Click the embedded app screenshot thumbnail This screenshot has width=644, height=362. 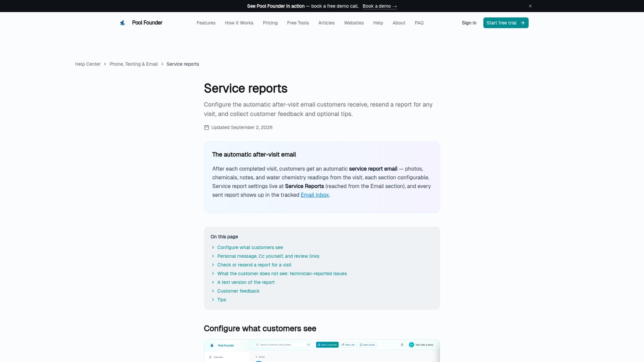pos(322,351)
